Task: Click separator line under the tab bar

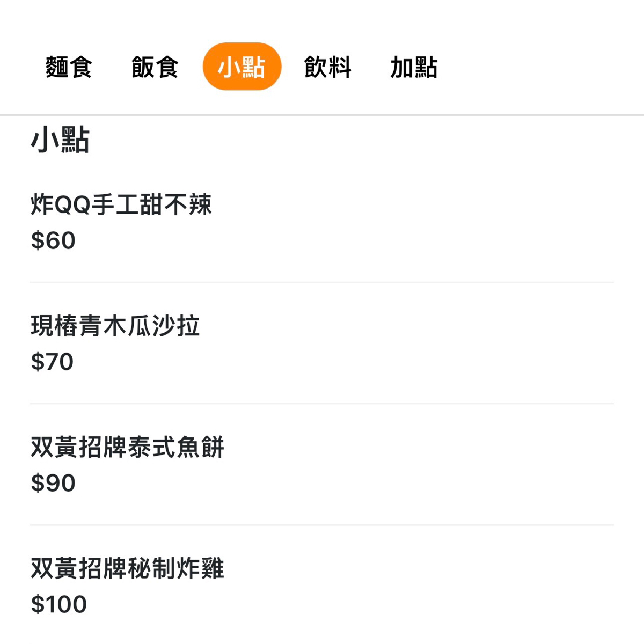Action: click(322, 115)
